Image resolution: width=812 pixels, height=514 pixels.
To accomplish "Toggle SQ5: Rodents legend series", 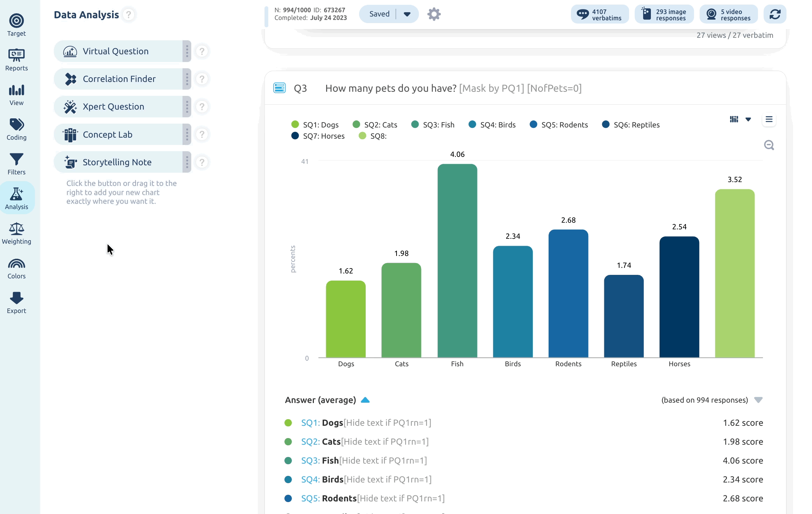I will click(x=559, y=125).
